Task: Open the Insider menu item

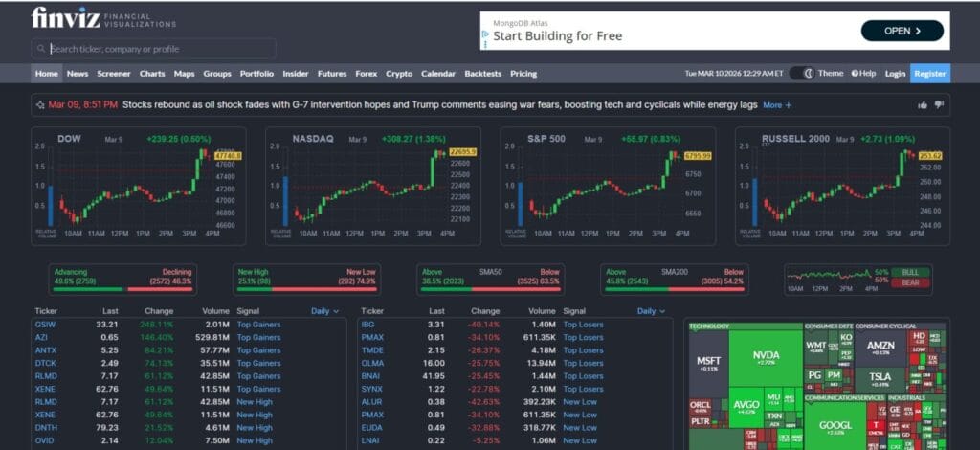Action: (x=296, y=73)
